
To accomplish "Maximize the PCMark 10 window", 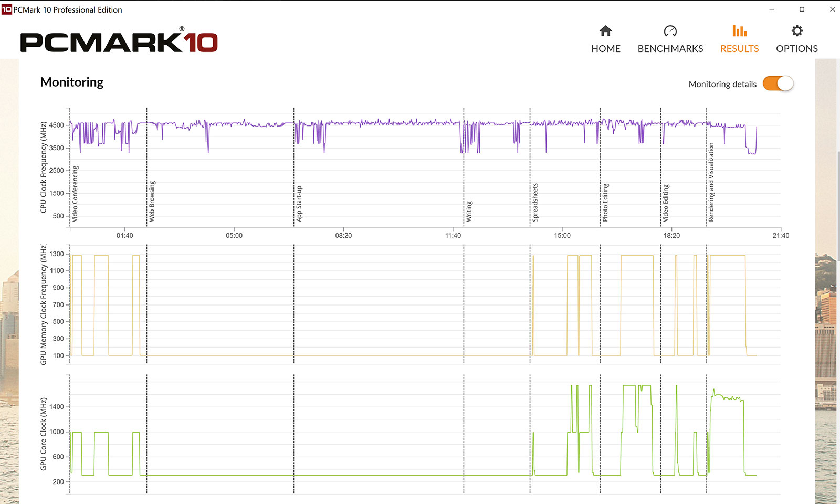I will [x=802, y=9].
